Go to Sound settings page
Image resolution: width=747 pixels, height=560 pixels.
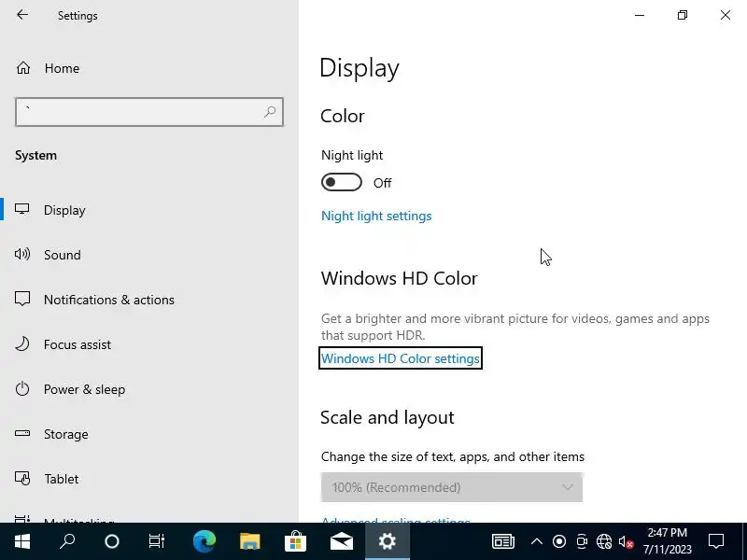click(63, 255)
